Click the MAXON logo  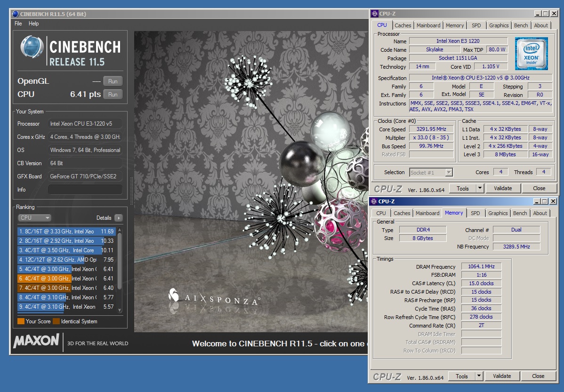36,341
